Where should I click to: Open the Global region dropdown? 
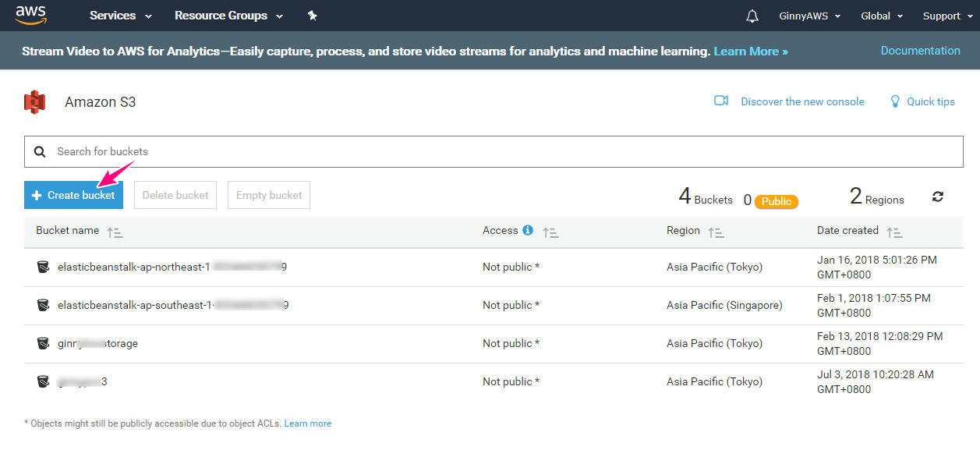click(882, 16)
